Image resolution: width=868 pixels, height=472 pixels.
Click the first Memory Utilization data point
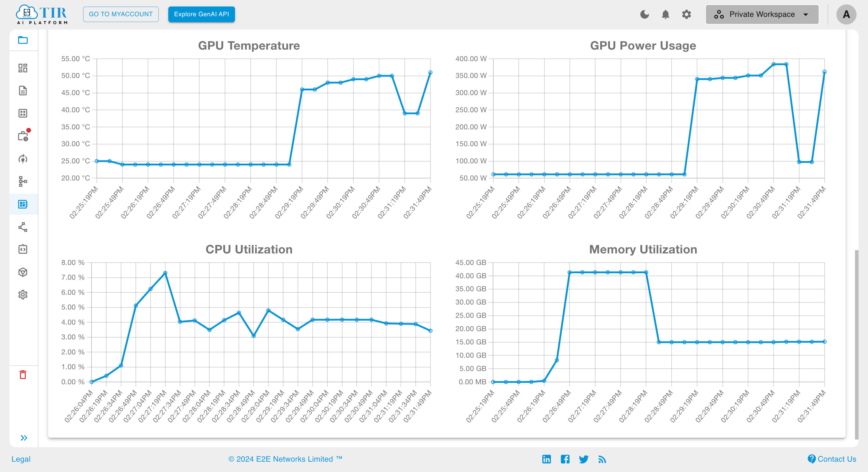pos(493,382)
